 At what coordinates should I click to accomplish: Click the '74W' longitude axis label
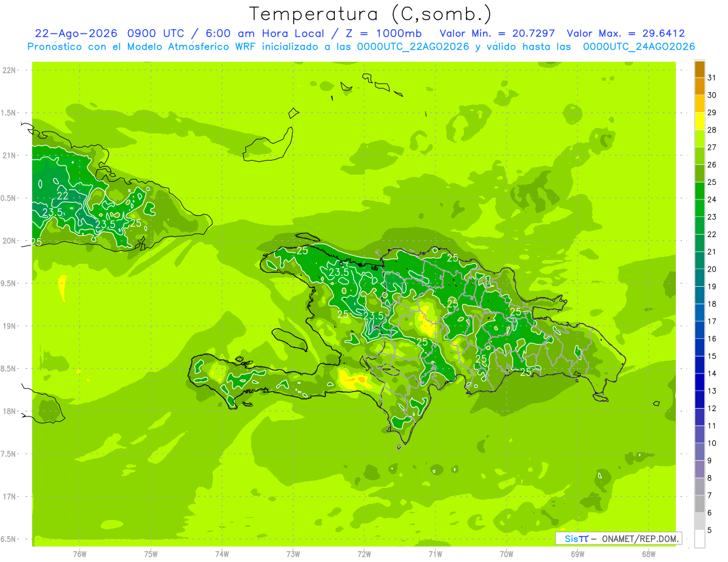point(222,554)
